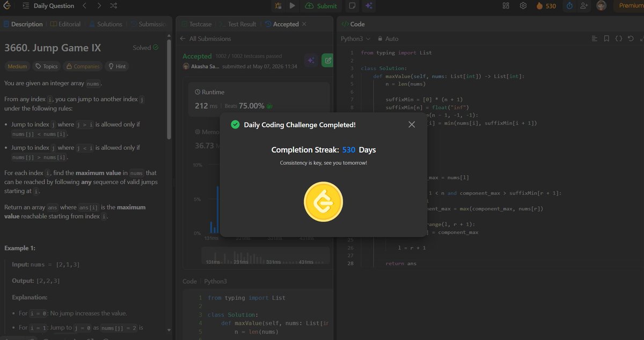The width and height of the screenshot is (644, 340).
Task: Click the format code lines icon
Action: 595,39
